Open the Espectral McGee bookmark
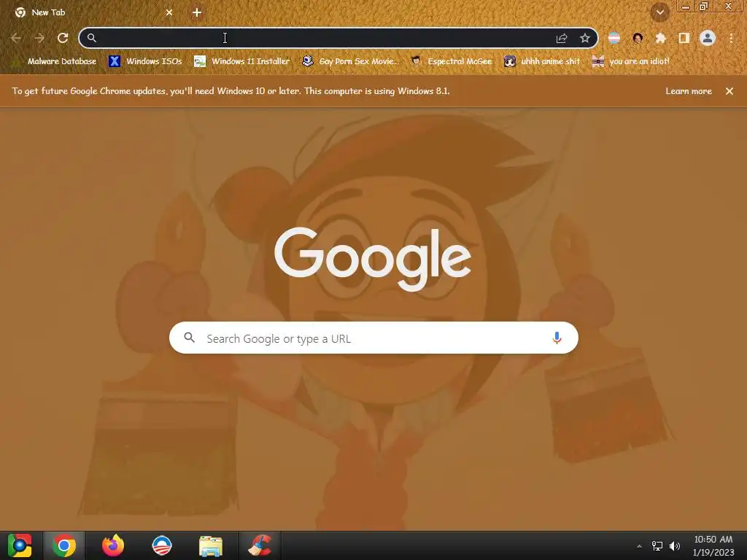 click(451, 61)
